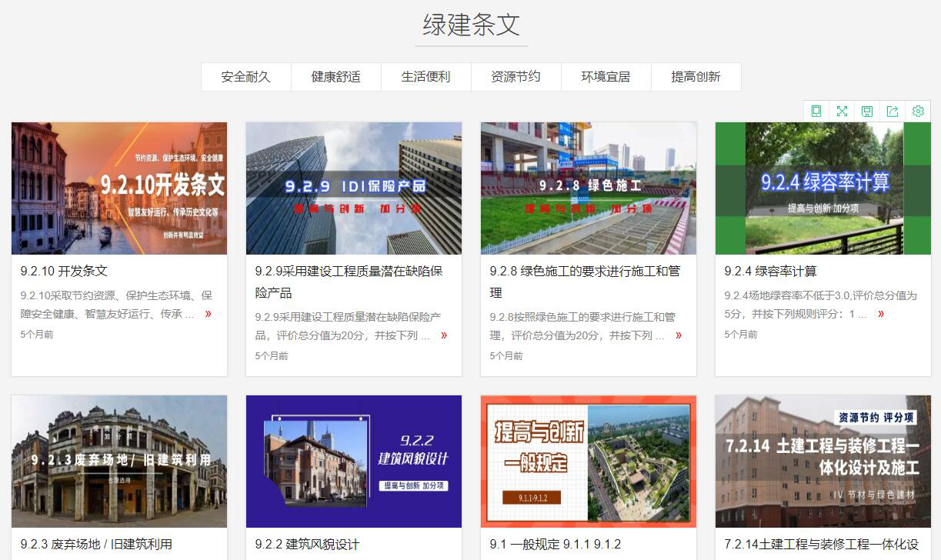The height and width of the screenshot is (560, 941).
Task: Select the 资源节约 category filter
Action: (x=516, y=76)
